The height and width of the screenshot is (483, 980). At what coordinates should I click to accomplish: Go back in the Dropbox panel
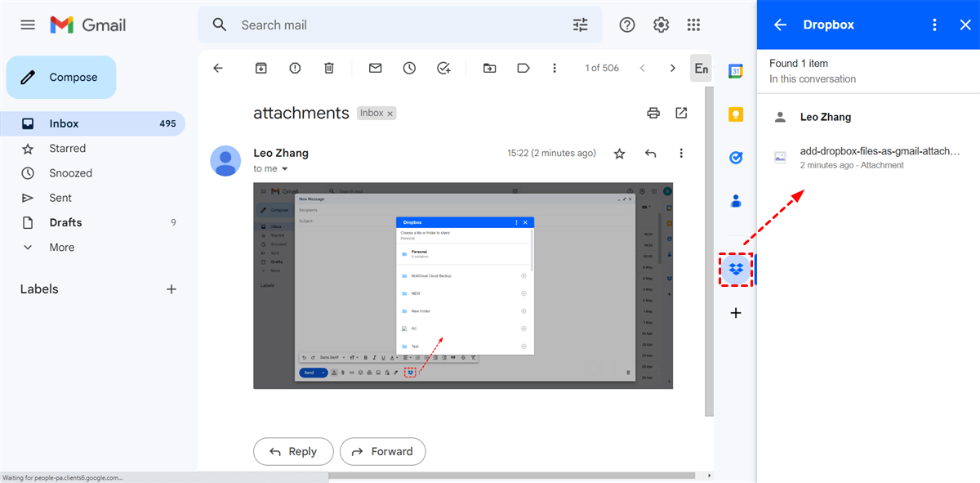[780, 25]
